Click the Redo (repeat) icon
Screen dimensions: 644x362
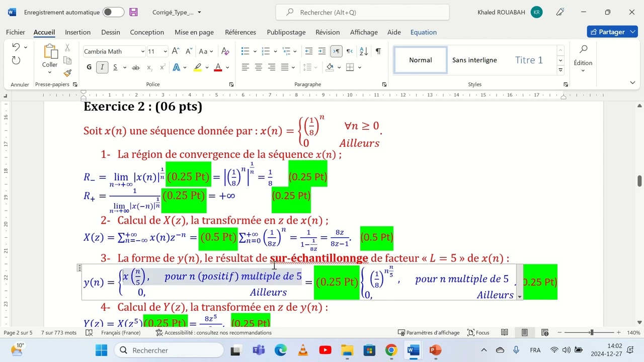point(16,60)
